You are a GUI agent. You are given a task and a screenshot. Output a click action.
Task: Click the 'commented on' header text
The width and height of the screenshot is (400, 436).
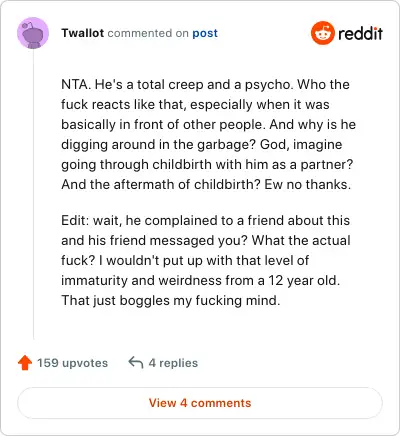click(148, 33)
